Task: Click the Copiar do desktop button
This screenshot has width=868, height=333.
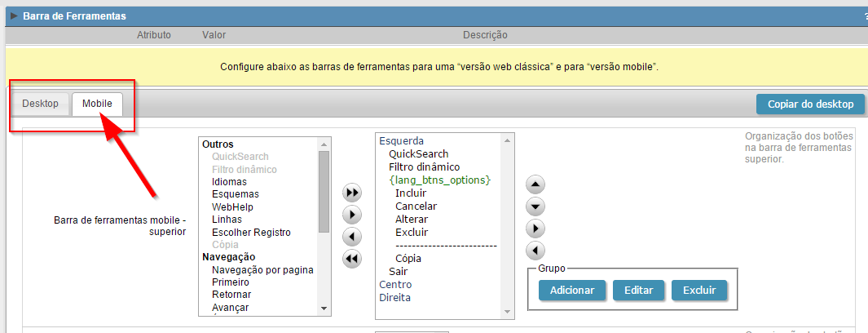Action: [x=810, y=104]
